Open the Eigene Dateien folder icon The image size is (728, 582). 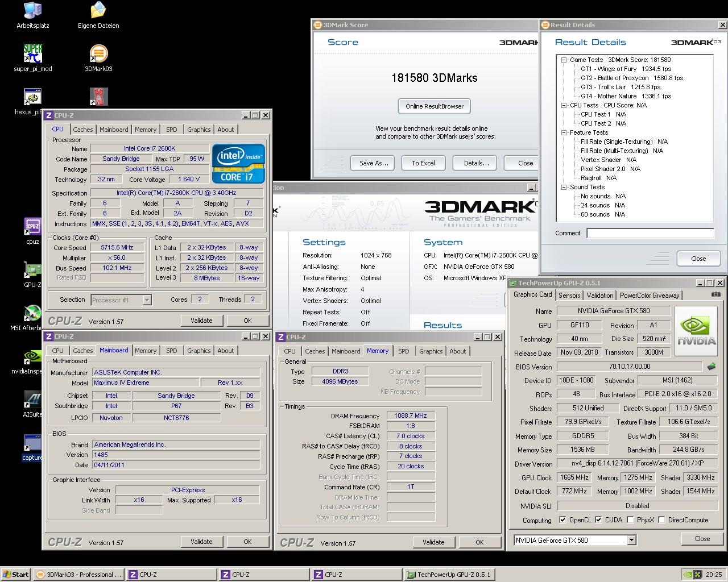pyautogui.click(x=98, y=15)
